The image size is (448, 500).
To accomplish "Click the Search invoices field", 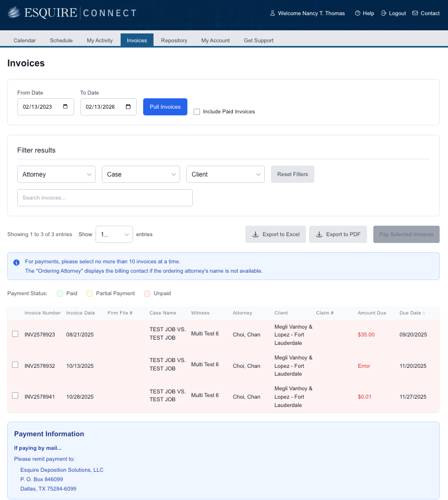I will tap(105, 197).
